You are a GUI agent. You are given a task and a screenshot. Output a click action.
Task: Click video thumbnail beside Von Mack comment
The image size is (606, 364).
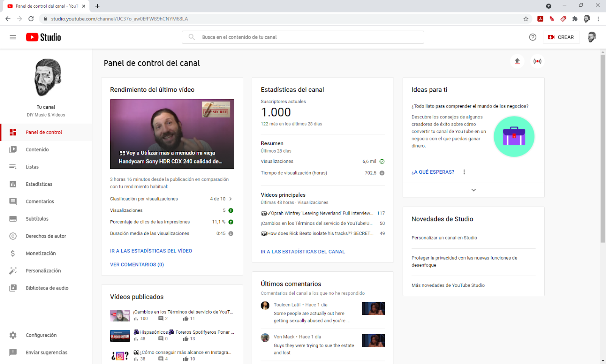click(373, 341)
